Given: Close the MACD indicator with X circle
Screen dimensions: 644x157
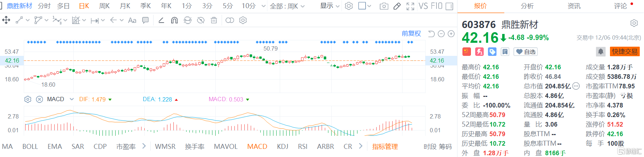Looking at the screenshot, I should click(x=39, y=99).
